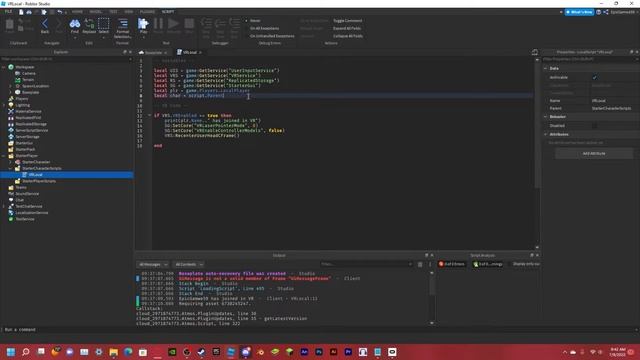Toggle the Errors filter in Script Analysis
This screenshot has width=640, height=360.
451,264
